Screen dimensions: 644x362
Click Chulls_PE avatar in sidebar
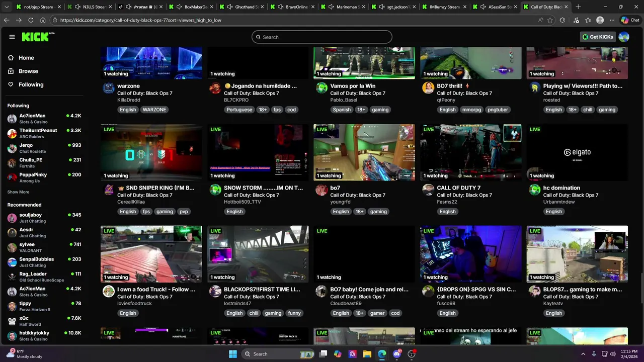click(12, 163)
